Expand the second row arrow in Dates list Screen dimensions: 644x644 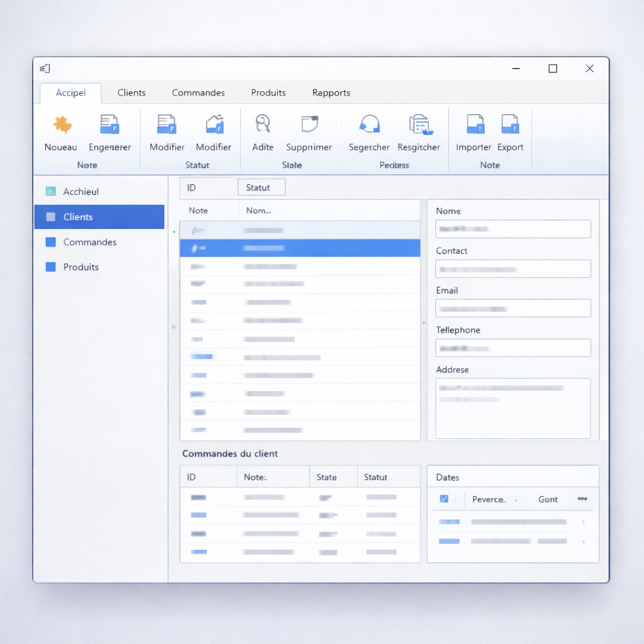(x=584, y=541)
